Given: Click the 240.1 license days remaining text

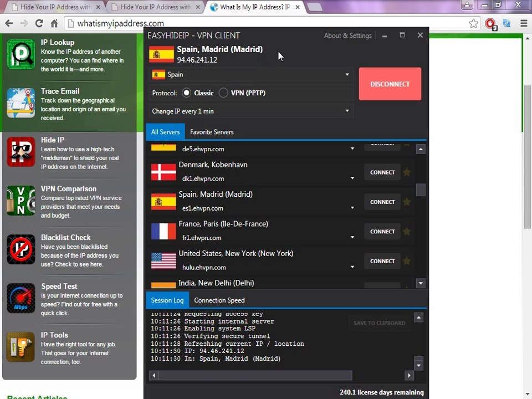Looking at the screenshot, I should (382, 392).
